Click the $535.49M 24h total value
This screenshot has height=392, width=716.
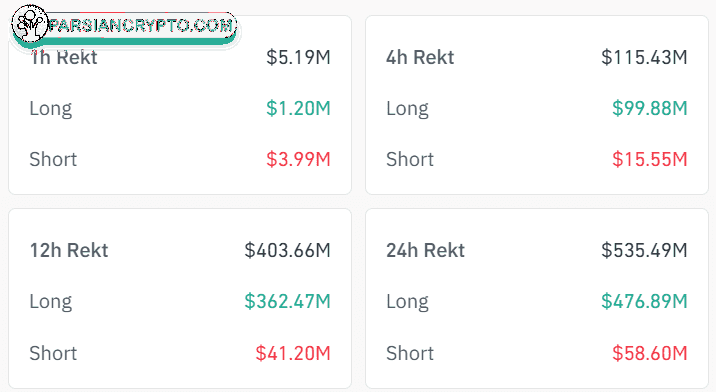(644, 250)
